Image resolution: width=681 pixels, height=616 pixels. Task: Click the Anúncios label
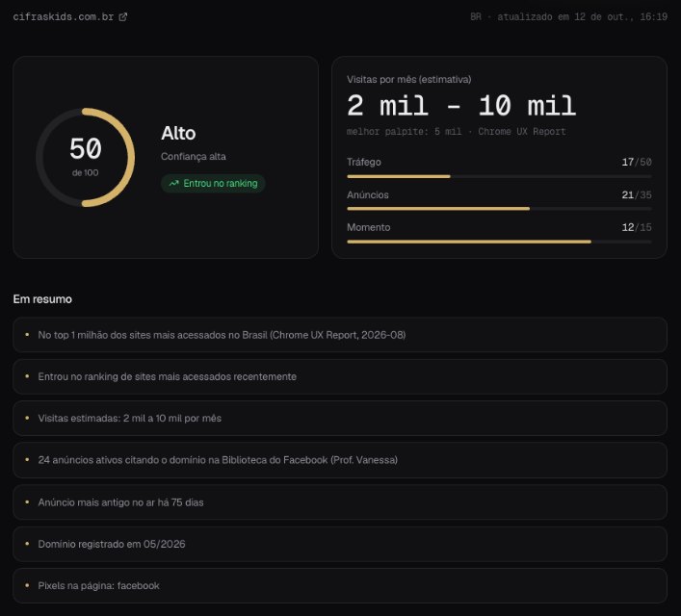[367, 195]
